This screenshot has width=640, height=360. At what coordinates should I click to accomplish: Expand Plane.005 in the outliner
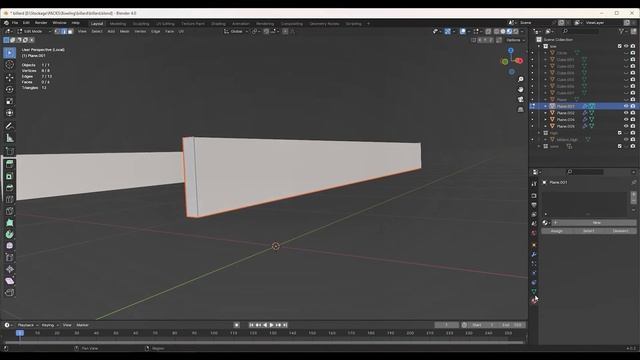[545, 126]
